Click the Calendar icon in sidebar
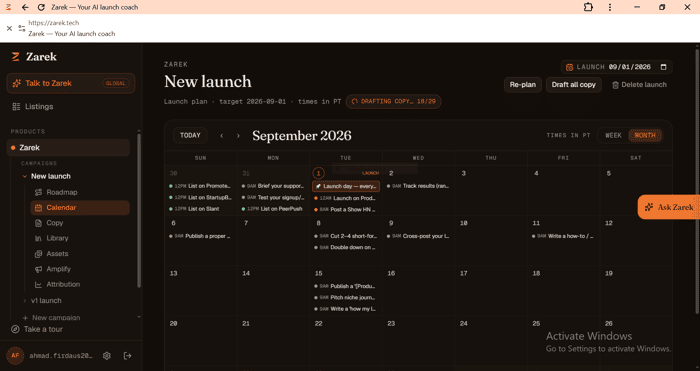The height and width of the screenshot is (371, 700). 38,208
